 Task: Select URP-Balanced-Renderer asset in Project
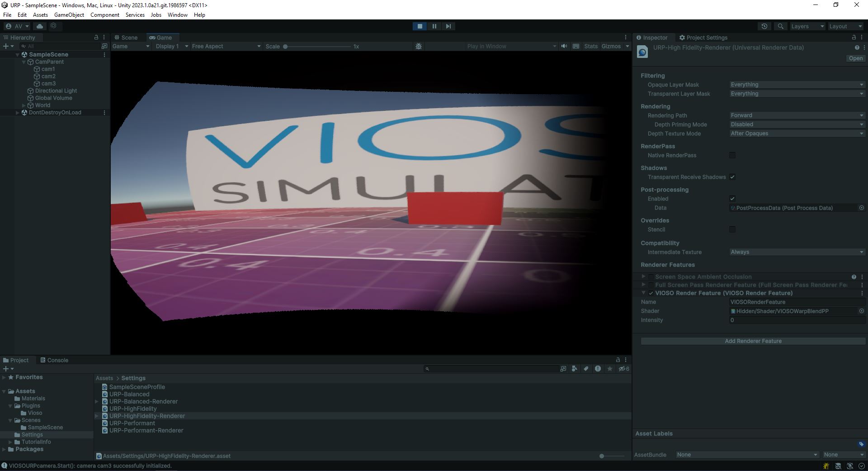click(x=143, y=401)
